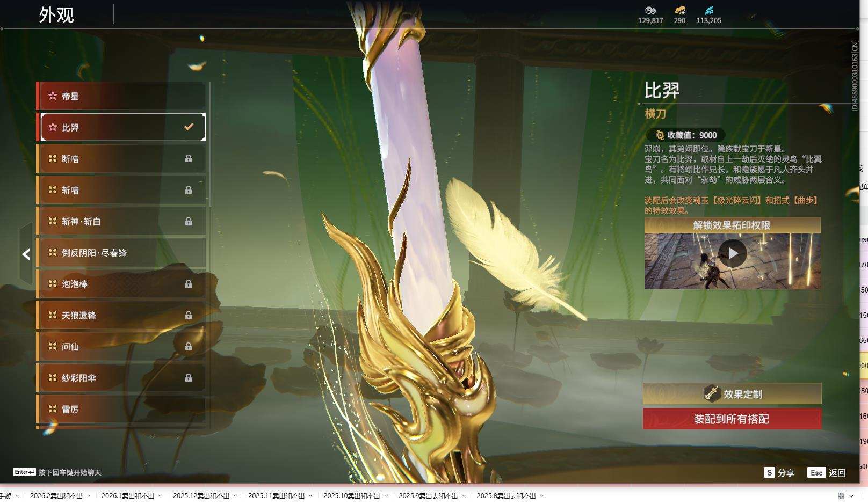Click the lock icon on 斩喑 row
This screenshot has height=504, width=868.
coord(189,190)
